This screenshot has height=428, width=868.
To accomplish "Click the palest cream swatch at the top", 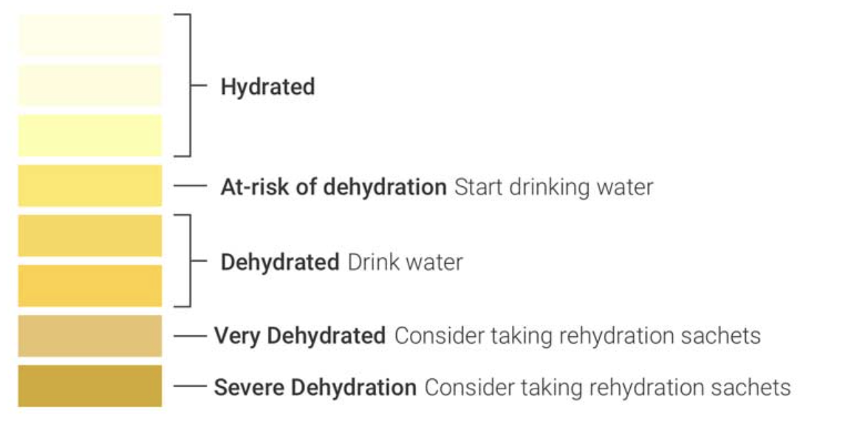I will click(x=90, y=35).
